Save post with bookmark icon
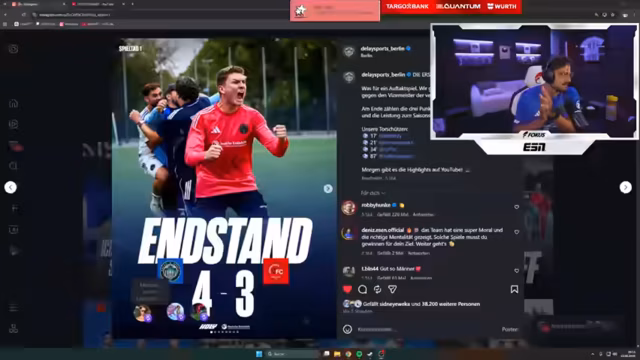Screen dimensions: 640x360 point(514,289)
